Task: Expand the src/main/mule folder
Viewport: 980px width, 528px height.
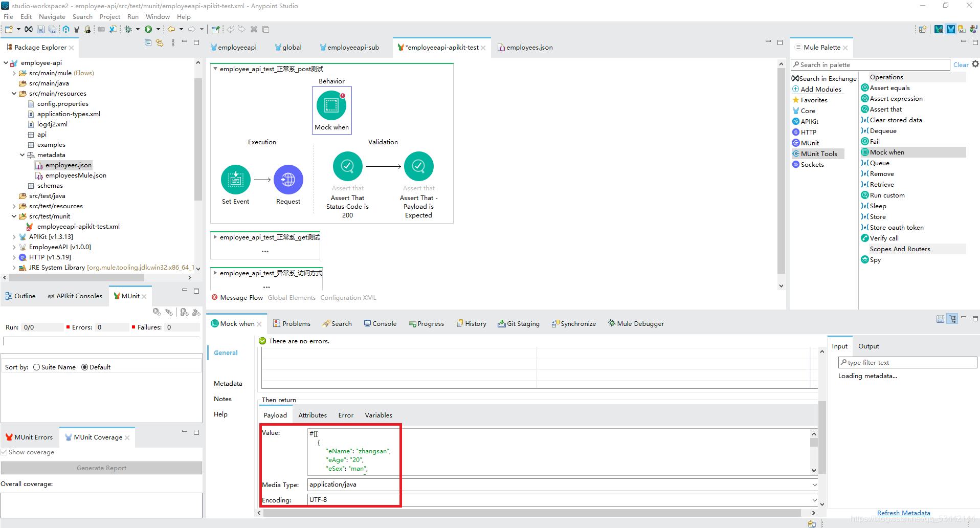Action: tap(14, 73)
